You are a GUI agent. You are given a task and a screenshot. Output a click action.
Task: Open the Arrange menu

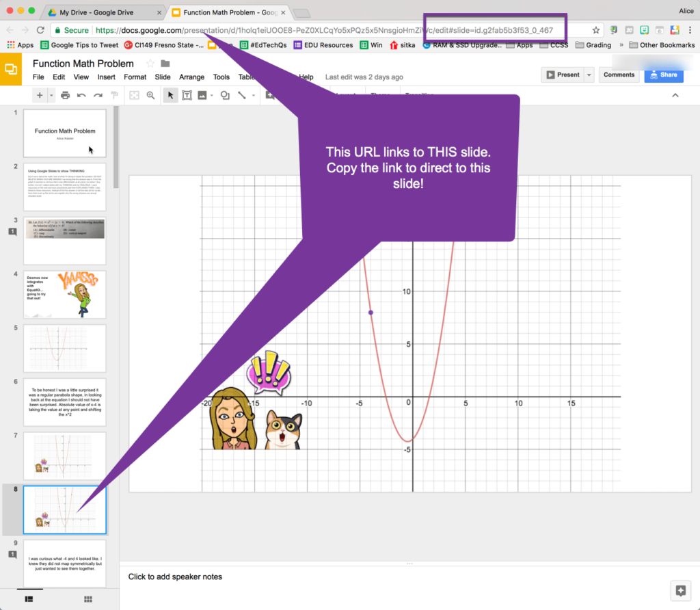[191, 77]
